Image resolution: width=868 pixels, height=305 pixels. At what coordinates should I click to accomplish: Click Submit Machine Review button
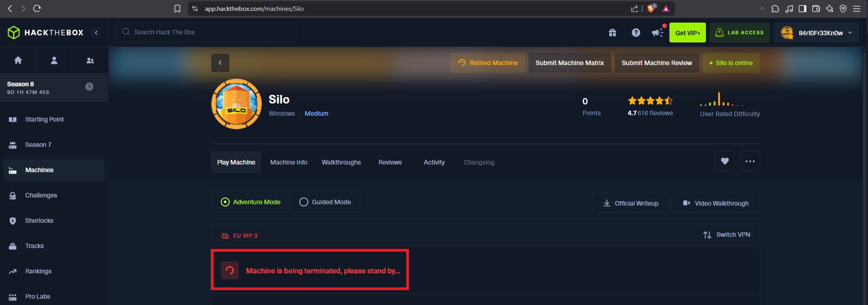[x=657, y=63]
